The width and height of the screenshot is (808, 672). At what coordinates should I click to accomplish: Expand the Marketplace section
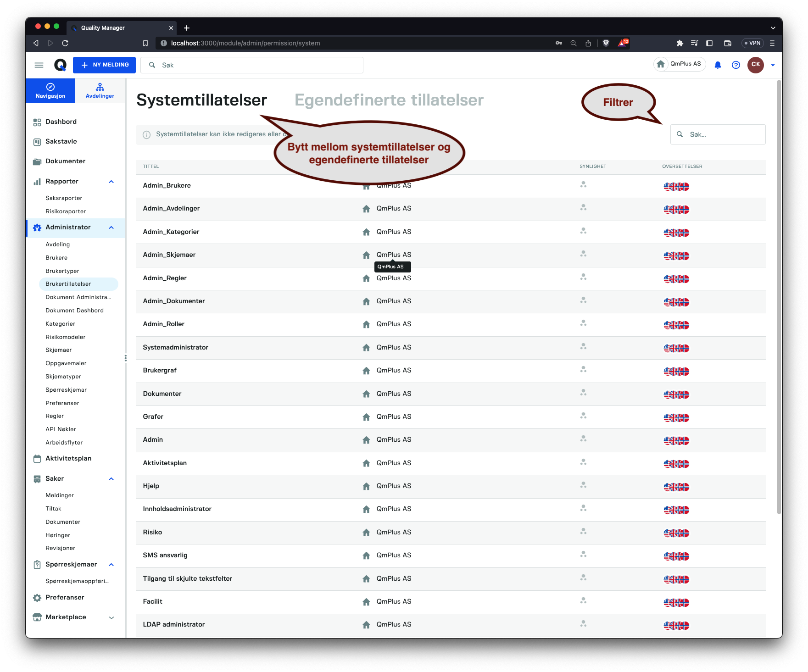coord(111,617)
